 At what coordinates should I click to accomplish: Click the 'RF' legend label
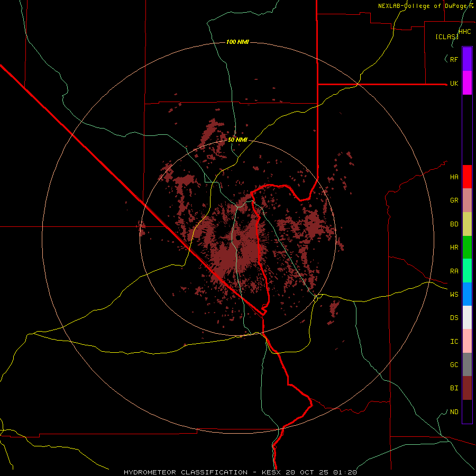(x=454, y=59)
